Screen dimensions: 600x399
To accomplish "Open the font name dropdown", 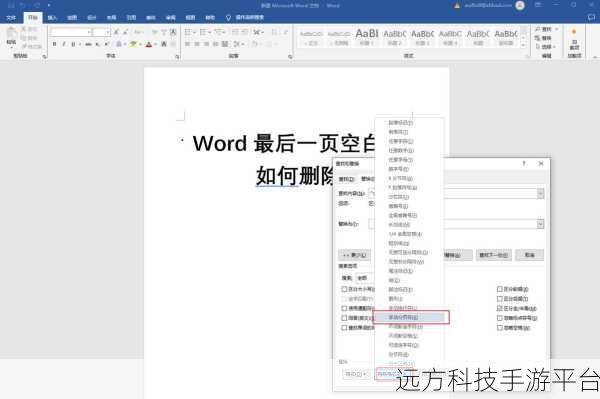I will coord(89,33).
